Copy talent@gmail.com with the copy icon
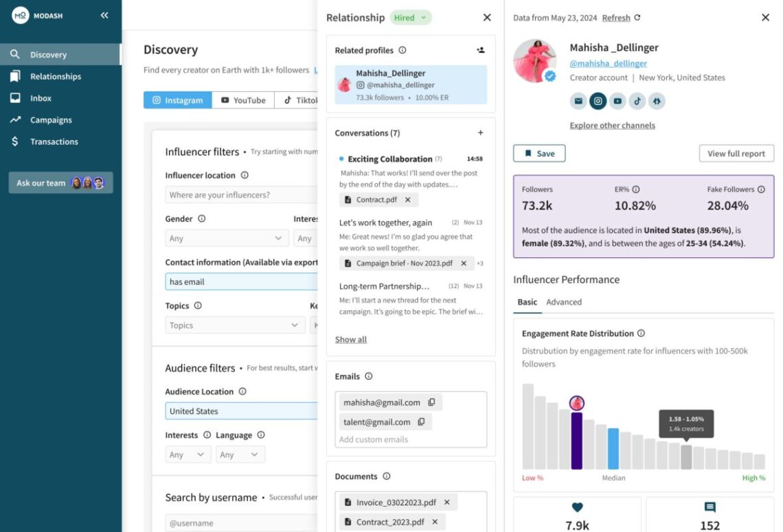The height and width of the screenshot is (532, 783). coord(420,423)
